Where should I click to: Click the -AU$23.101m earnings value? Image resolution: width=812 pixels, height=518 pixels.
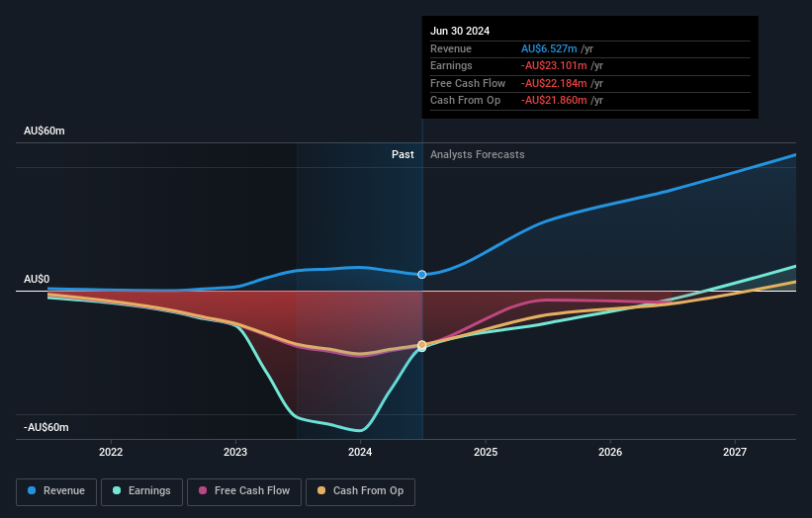pos(554,65)
